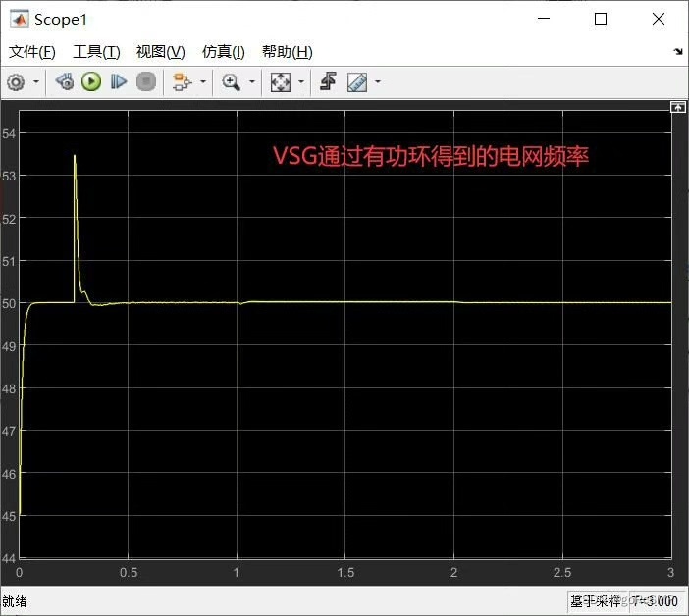689x616 pixels.
Task: Select the zoom magnifier tool
Action: point(231,82)
